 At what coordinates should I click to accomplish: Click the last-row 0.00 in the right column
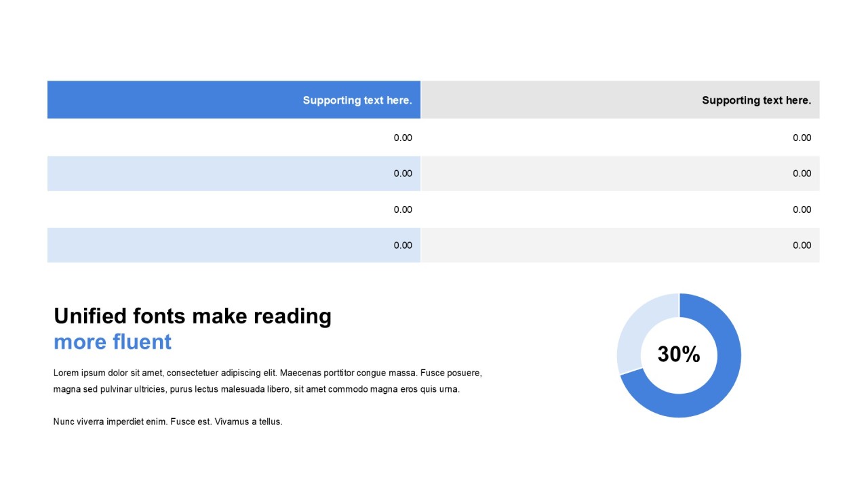(802, 245)
